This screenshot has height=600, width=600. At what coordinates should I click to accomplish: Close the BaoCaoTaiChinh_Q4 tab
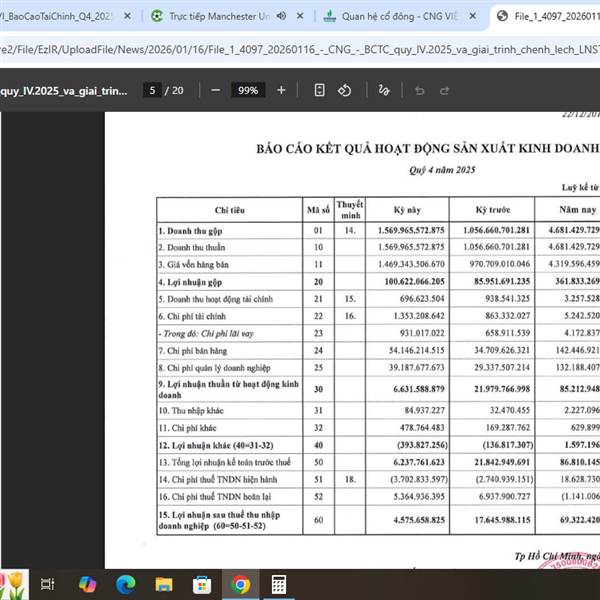pos(127,16)
